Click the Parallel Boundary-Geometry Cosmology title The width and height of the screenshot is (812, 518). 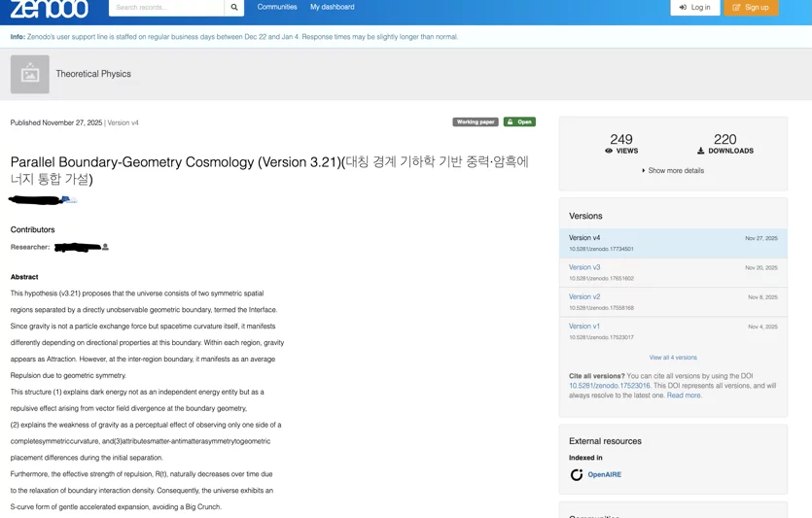pyautogui.click(x=269, y=170)
